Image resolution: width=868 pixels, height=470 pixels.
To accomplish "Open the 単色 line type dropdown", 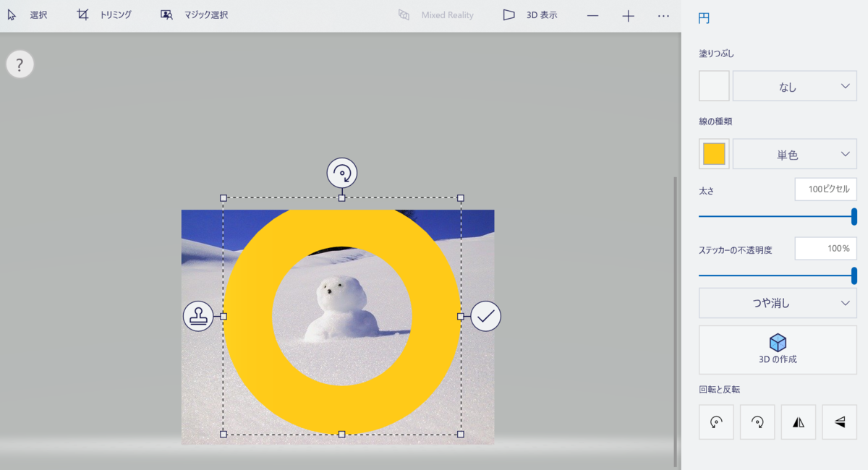I will pos(795,154).
